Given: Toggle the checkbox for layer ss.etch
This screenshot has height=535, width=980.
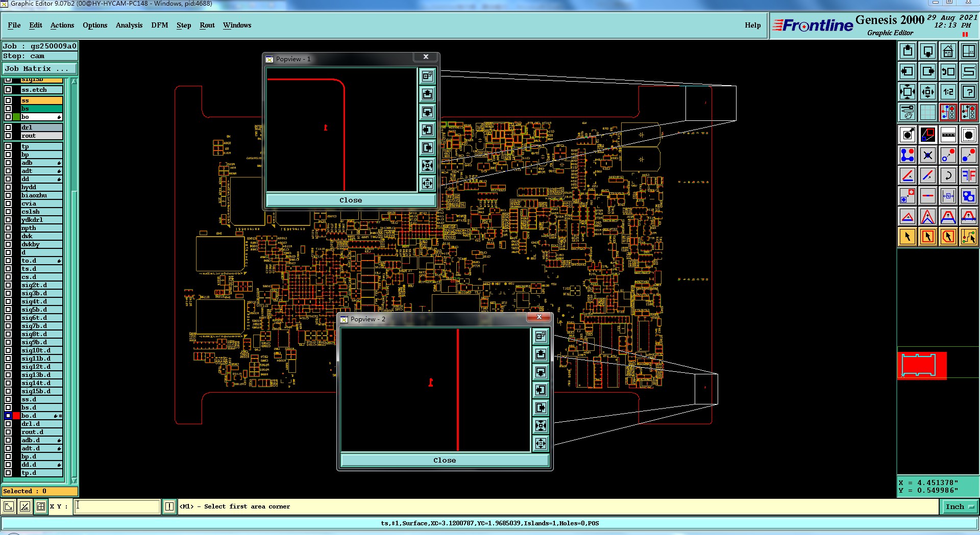Looking at the screenshot, I should click(8, 90).
